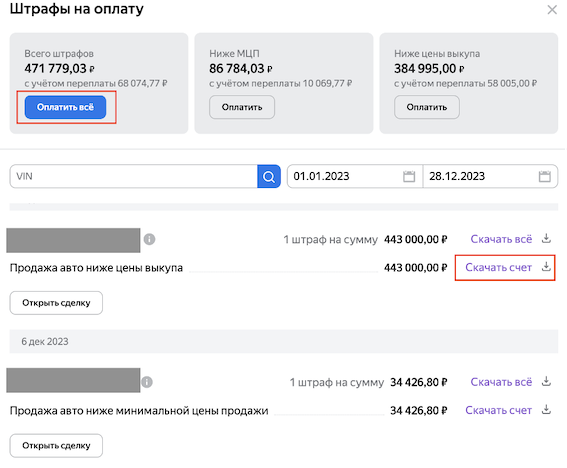Click the start date field 01.01.2023
Screen dimensions: 567x468
click(356, 176)
